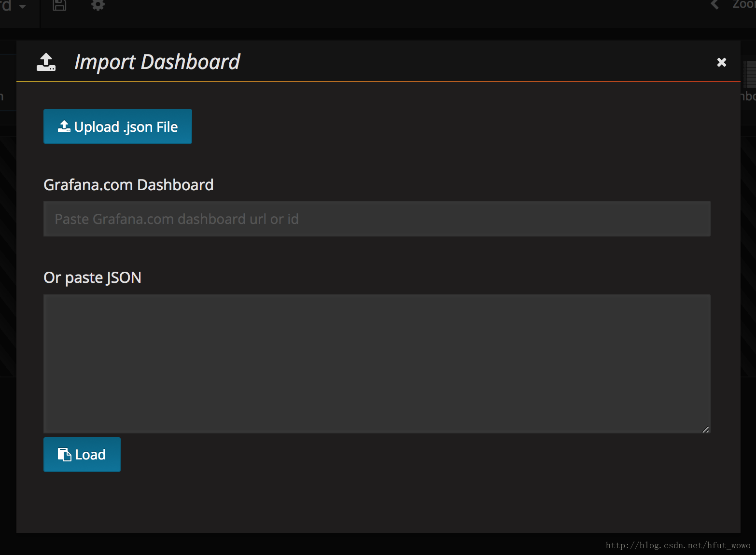The image size is (756, 555).
Task: Click the JSON text area resize handle
Action: [x=706, y=429]
